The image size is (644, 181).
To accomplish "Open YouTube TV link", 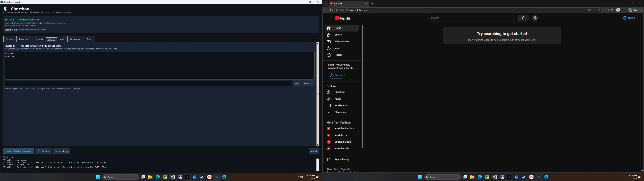I will 341,135.
